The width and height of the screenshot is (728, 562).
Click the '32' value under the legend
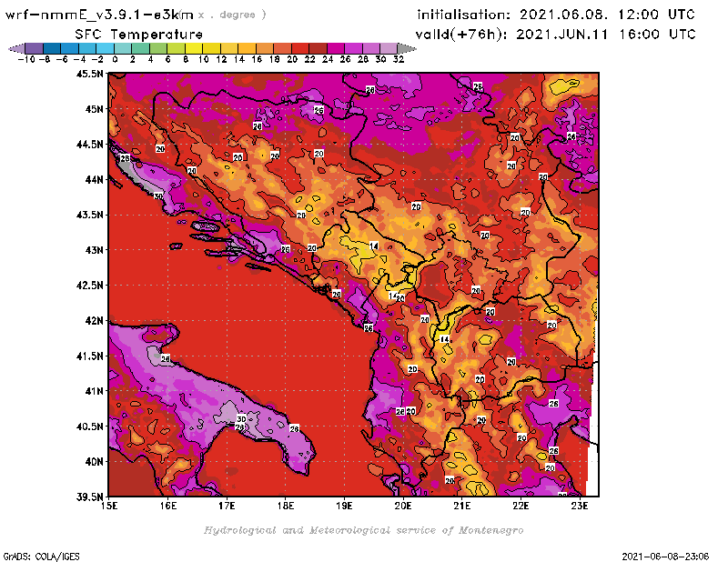[399, 59]
